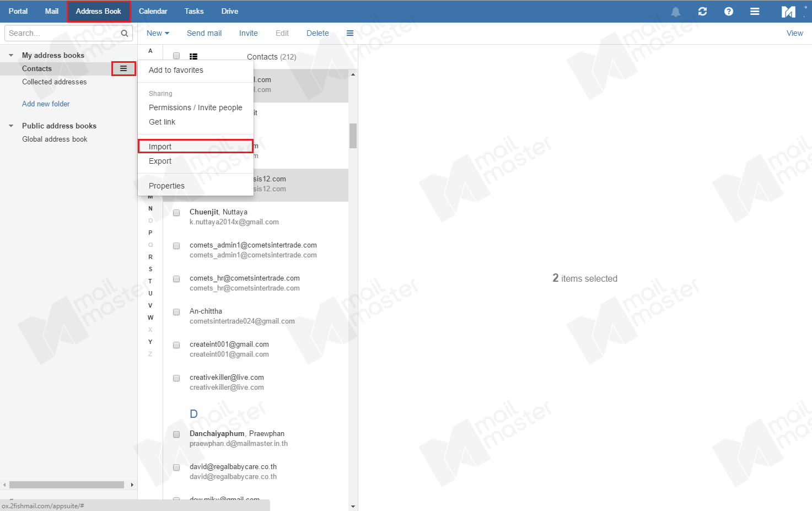Click Add new folder link
812x511 pixels.
46,104
